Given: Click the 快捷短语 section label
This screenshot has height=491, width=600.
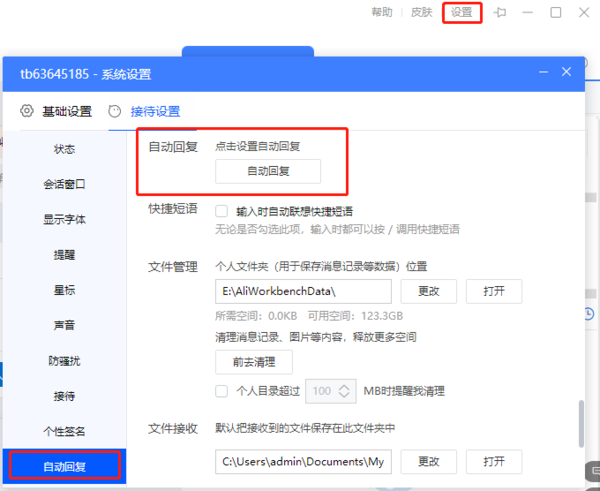Looking at the screenshot, I should (173, 209).
